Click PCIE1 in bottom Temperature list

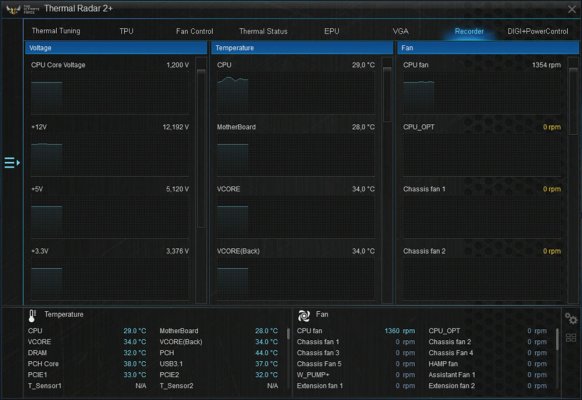[x=37, y=375]
